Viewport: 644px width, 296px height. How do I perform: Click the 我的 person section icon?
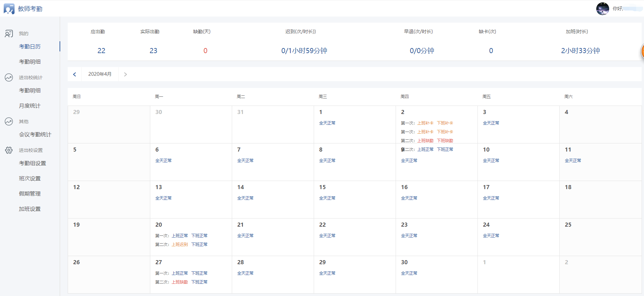coord(9,33)
